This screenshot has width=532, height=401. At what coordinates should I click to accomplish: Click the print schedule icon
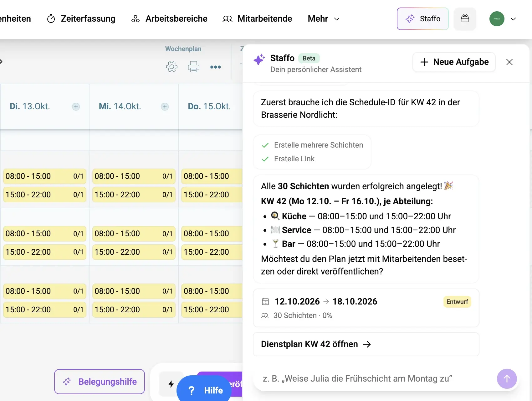[x=193, y=67]
